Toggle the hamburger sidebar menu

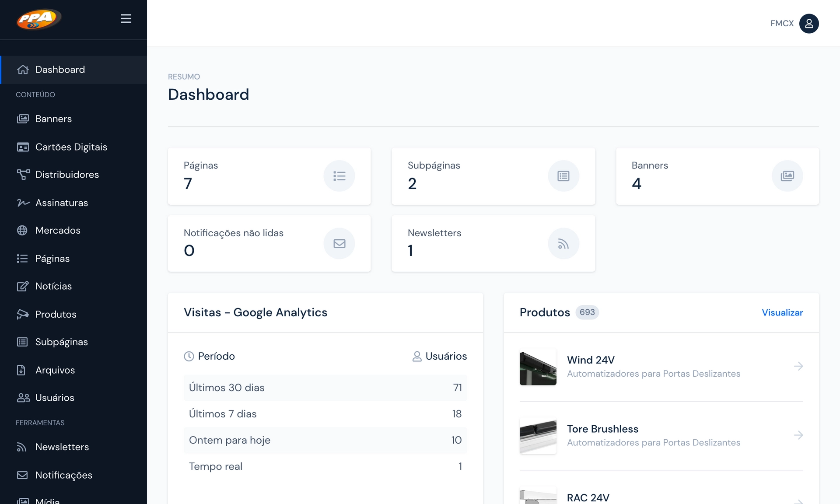click(x=126, y=19)
